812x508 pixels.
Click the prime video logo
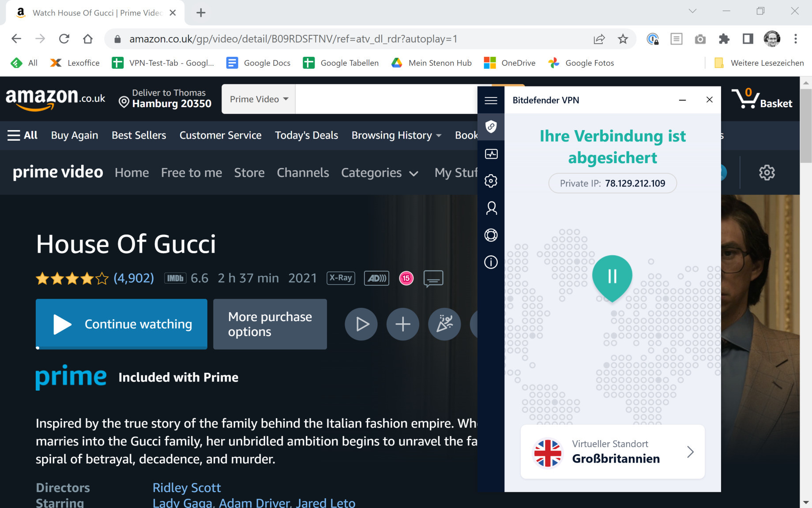[58, 172]
